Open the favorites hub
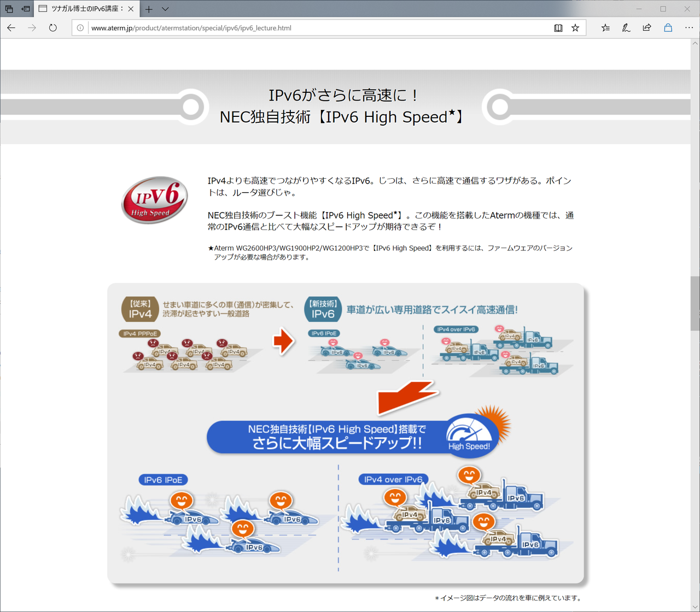Screen dimensions: 700x612 (x=605, y=28)
